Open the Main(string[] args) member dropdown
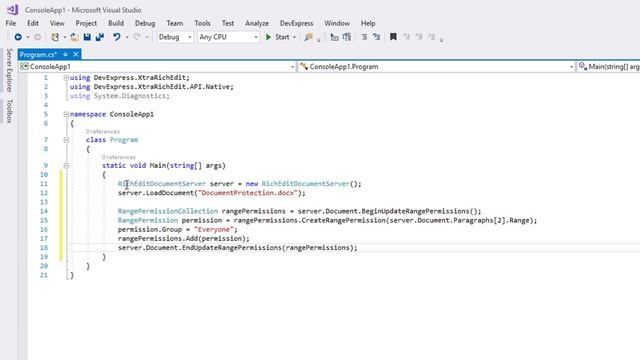Image resolution: width=640 pixels, height=360 pixels. [609, 67]
